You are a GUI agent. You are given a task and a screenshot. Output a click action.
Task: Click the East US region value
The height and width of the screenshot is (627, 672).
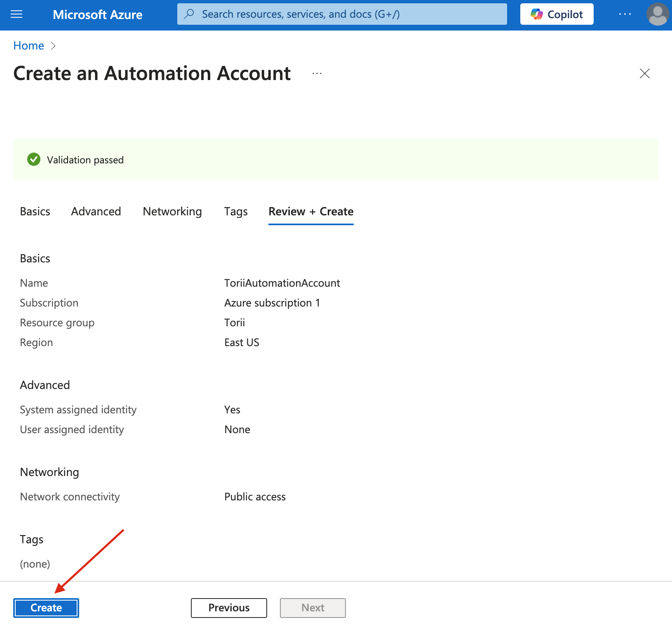pos(242,342)
